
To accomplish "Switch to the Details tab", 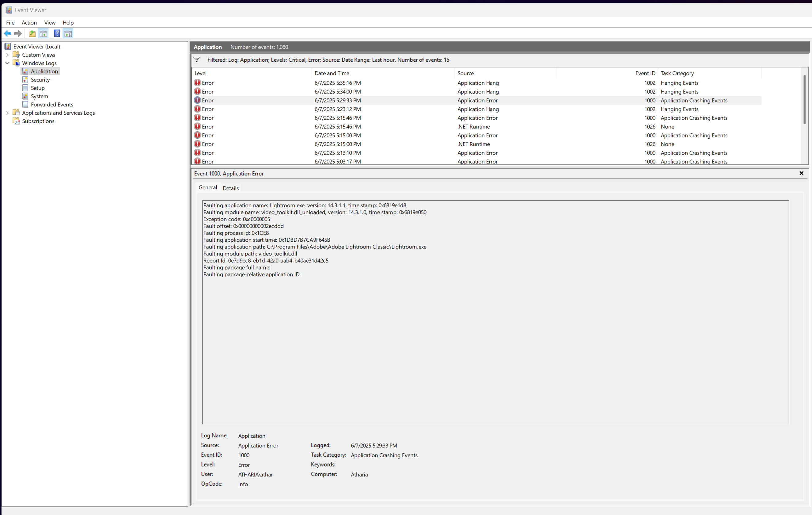I will pos(231,188).
